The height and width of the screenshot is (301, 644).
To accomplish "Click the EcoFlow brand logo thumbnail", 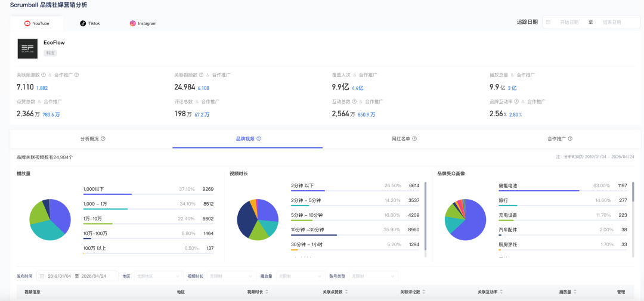I will 27,48.
